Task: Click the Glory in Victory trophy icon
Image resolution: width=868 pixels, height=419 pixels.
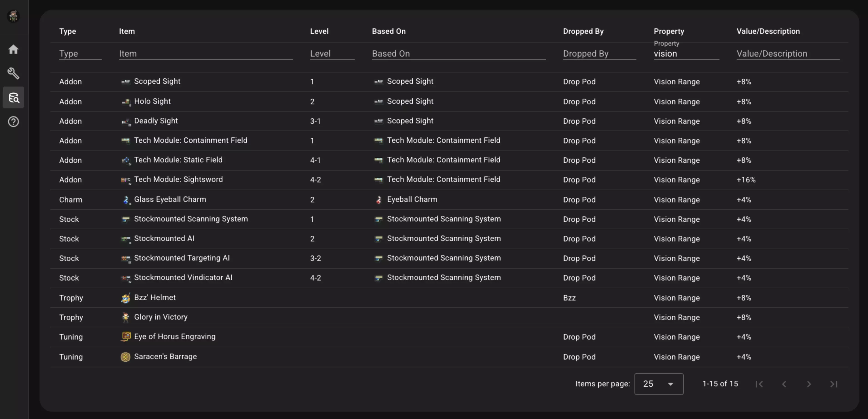Action: pyautogui.click(x=125, y=317)
